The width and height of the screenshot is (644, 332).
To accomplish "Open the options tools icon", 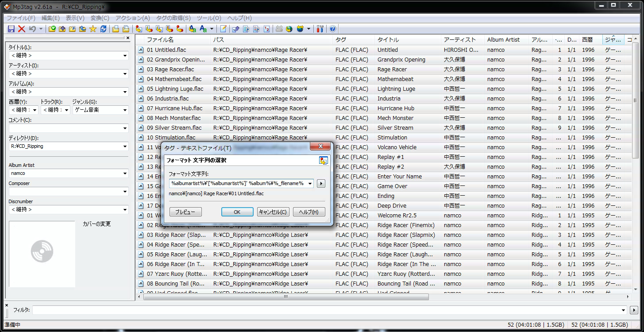I will coord(319,29).
